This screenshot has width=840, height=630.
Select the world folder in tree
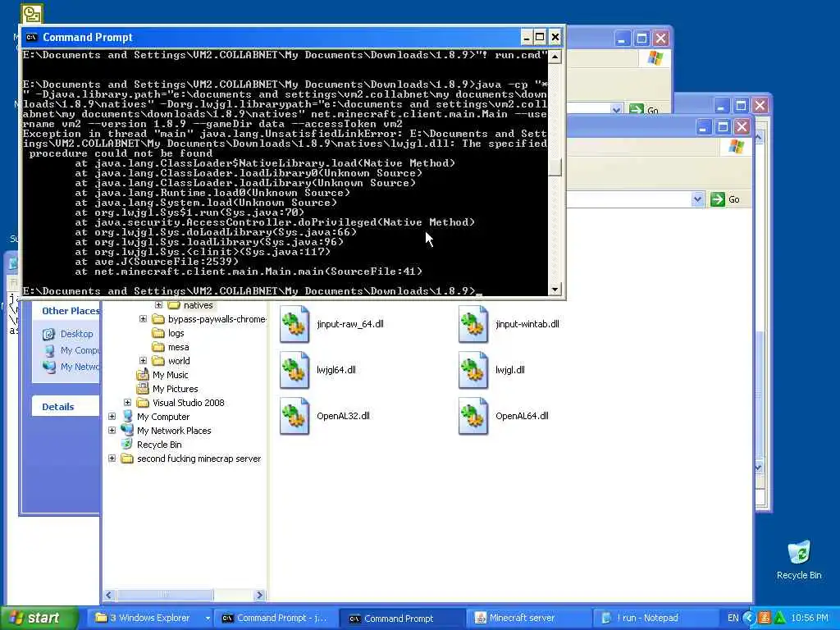tap(179, 361)
